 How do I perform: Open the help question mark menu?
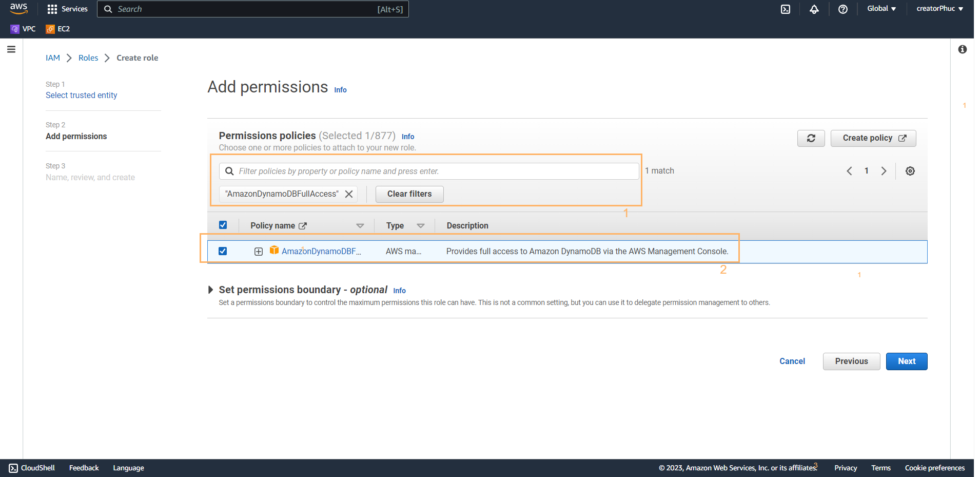coord(843,9)
